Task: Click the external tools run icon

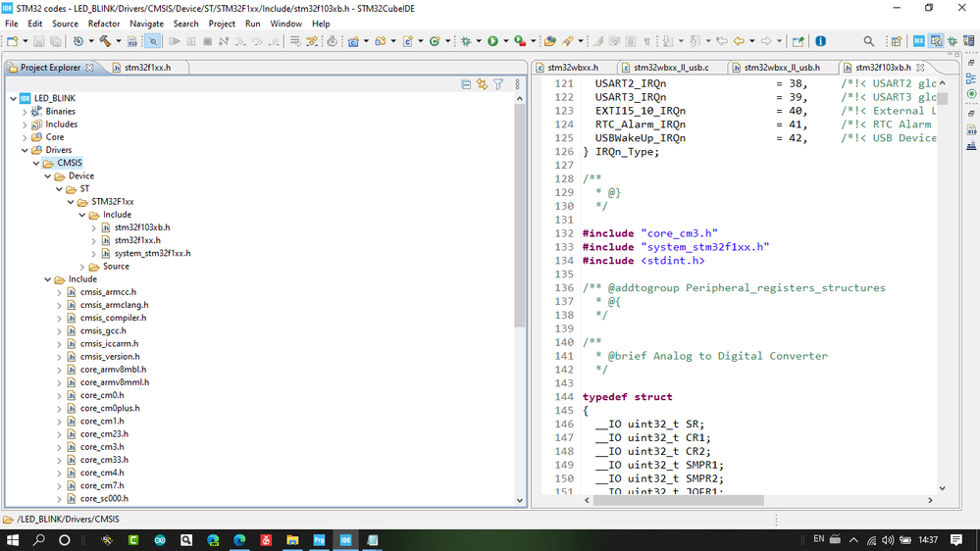Action: (x=520, y=41)
